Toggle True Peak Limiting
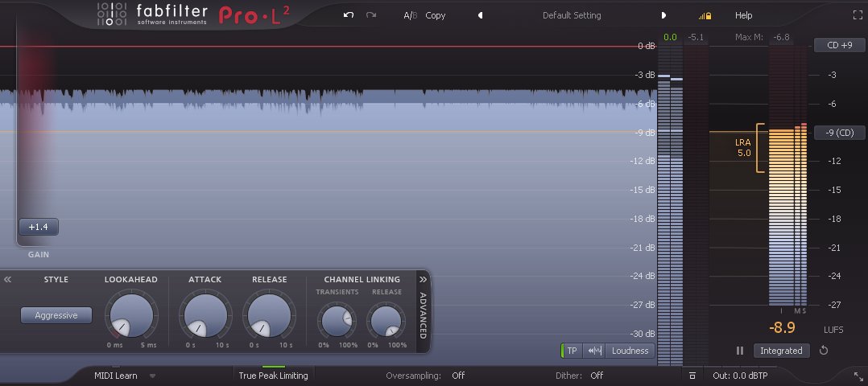868x386 pixels. [x=273, y=375]
